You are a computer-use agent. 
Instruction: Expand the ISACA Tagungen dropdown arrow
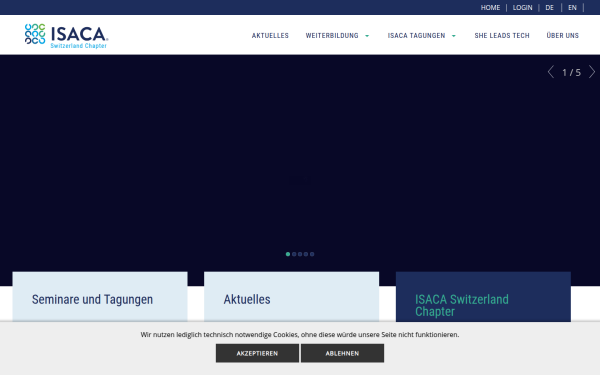click(454, 36)
